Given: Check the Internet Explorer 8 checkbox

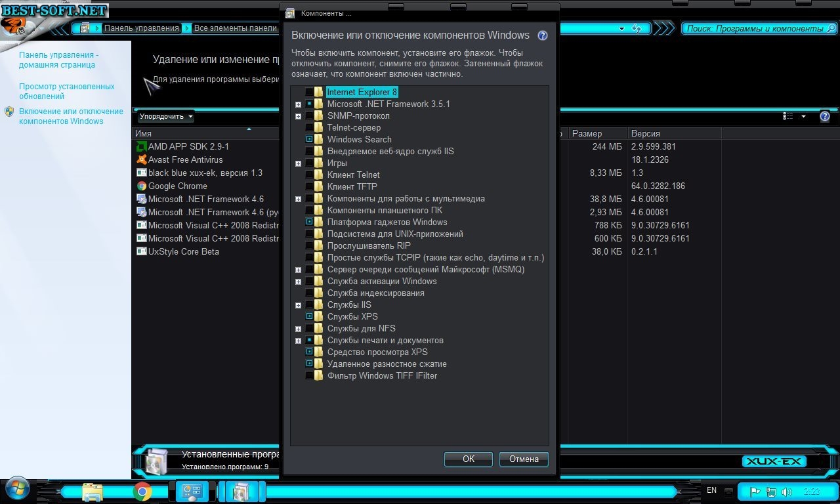Looking at the screenshot, I should click(x=309, y=92).
